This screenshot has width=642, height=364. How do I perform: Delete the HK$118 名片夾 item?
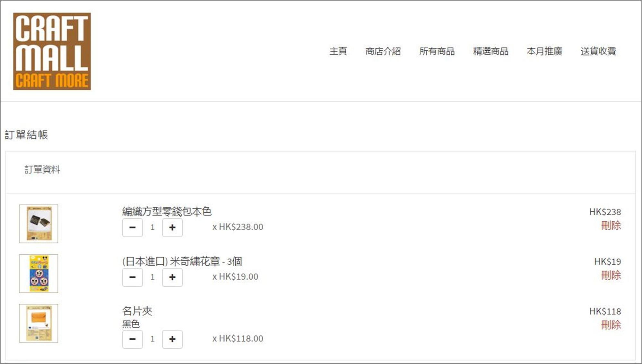[x=611, y=325]
